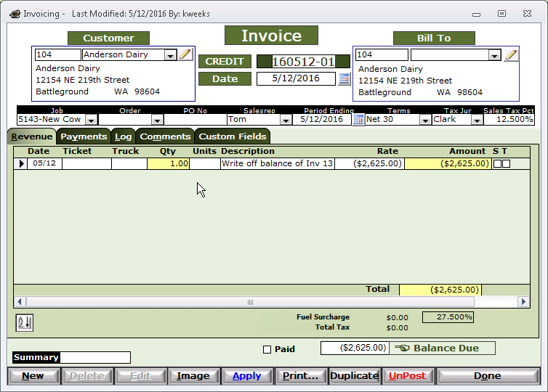Screen dimensions: 548x392
Task: Click the Summary text field
Action: 95,357
